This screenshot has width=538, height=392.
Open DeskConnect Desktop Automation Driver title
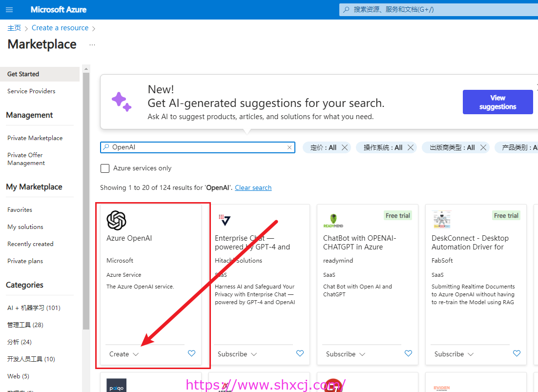pos(470,243)
